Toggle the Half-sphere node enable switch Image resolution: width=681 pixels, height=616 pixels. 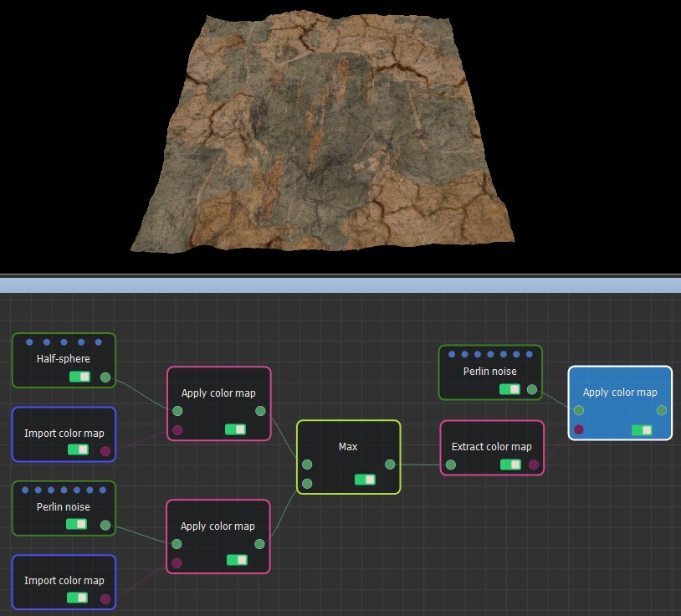point(79,377)
